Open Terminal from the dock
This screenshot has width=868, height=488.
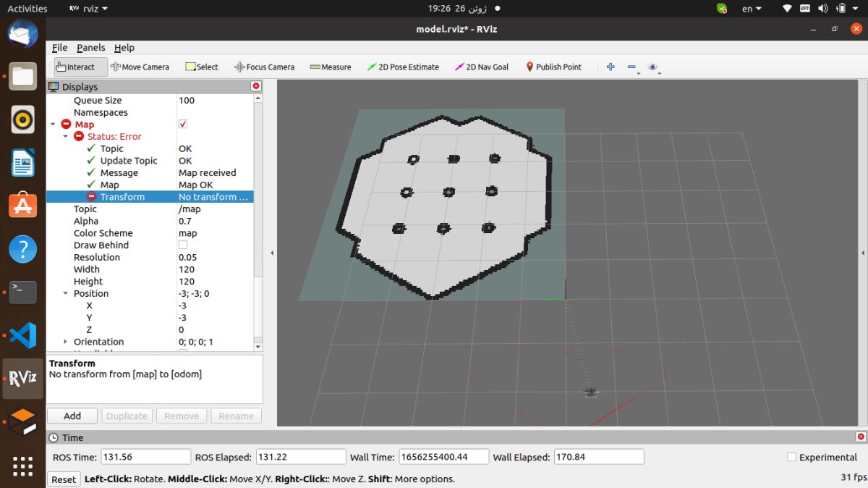[x=22, y=292]
